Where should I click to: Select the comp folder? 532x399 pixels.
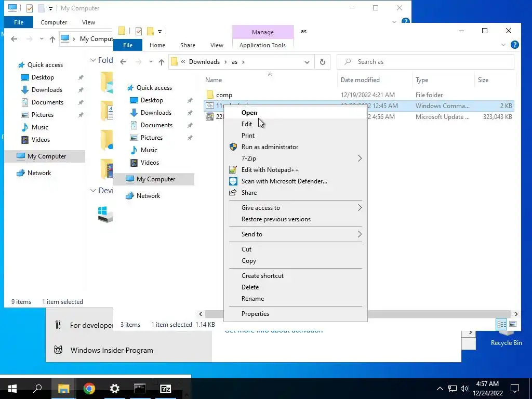(224, 95)
